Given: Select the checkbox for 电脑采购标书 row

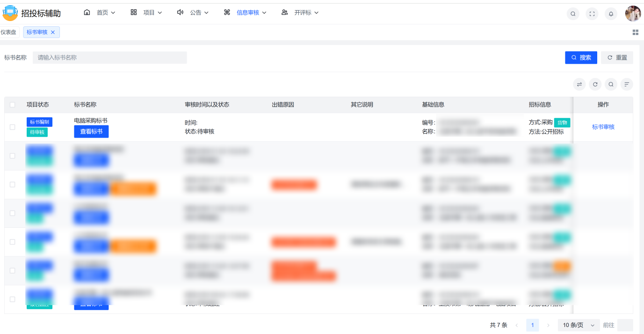Looking at the screenshot, I should point(13,126).
